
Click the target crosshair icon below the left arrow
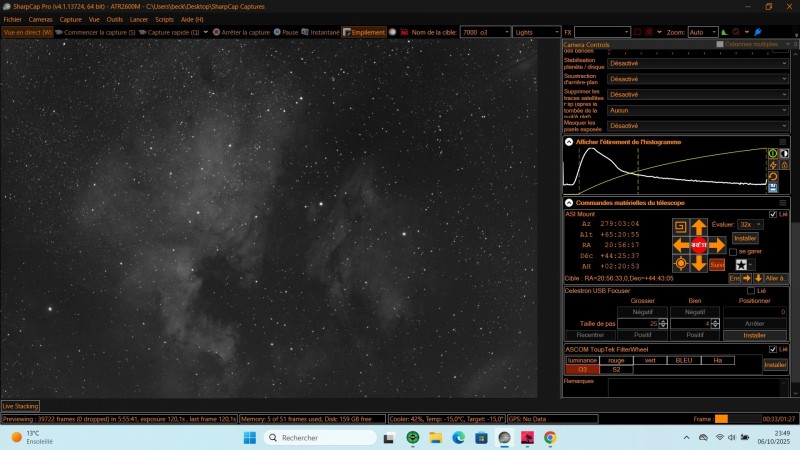pos(681,264)
